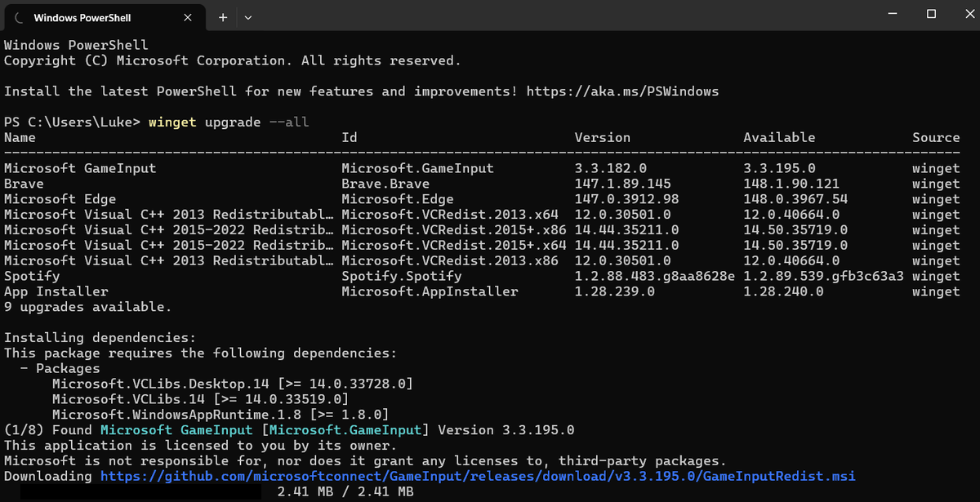
Task: Click the 'Spotify.Spotify' package Id
Action: click(x=402, y=277)
